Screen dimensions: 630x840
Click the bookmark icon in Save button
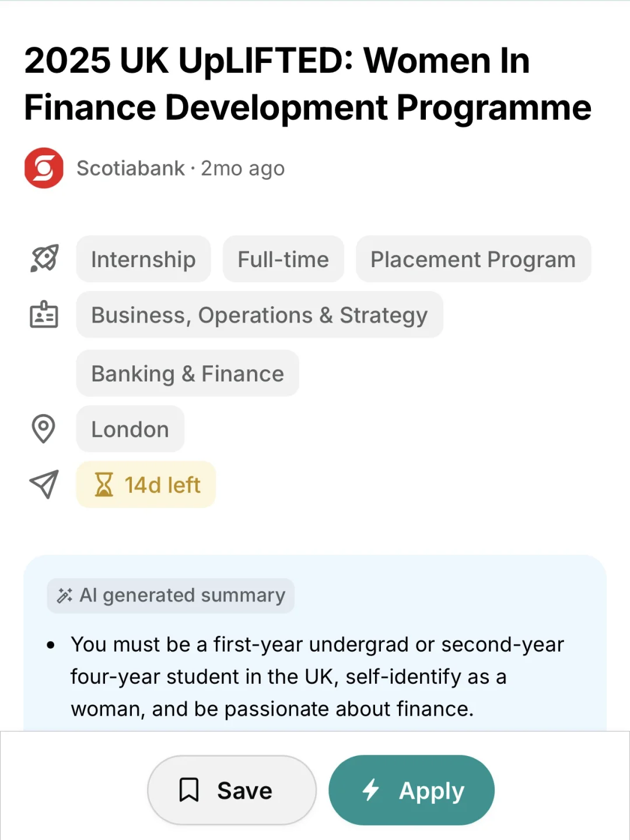189,790
